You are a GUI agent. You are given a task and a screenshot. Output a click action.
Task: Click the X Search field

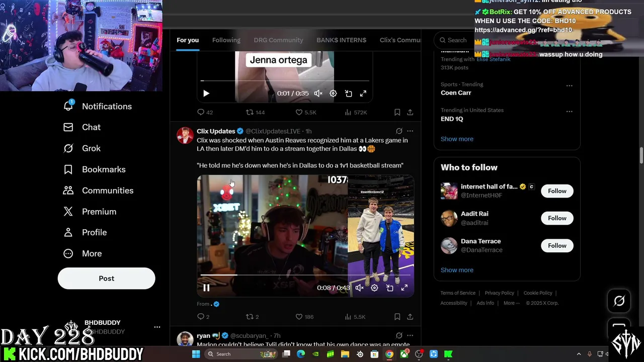pyautogui.click(x=456, y=40)
